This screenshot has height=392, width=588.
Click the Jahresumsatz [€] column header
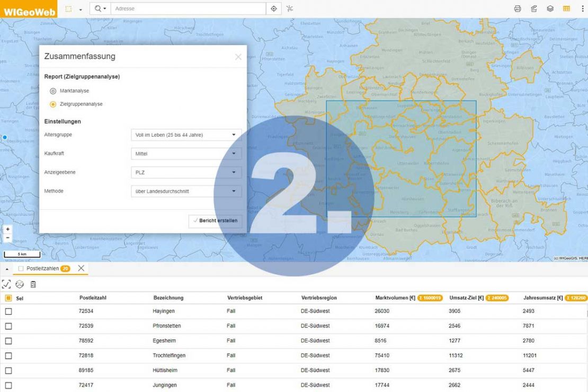click(x=543, y=298)
